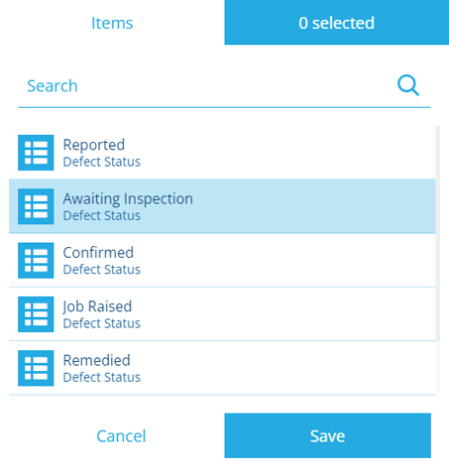Select the Reported defect status
This screenshot has width=449, height=476.
click(x=222, y=153)
